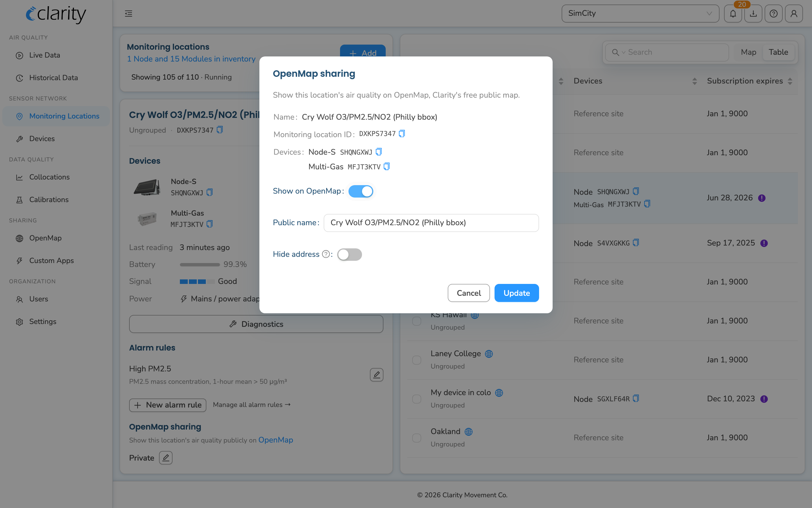
Task: Click Update in OpenMap sharing dialog
Action: pos(517,293)
